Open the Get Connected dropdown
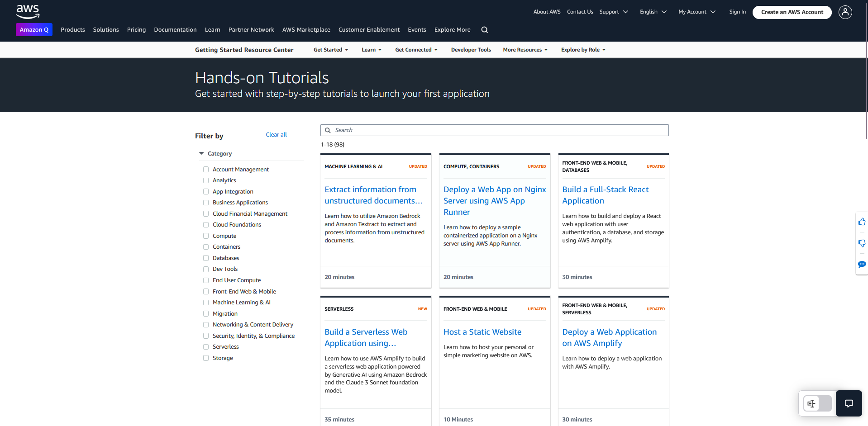Viewport: 868px width, 426px height. pyautogui.click(x=416, y=50)
